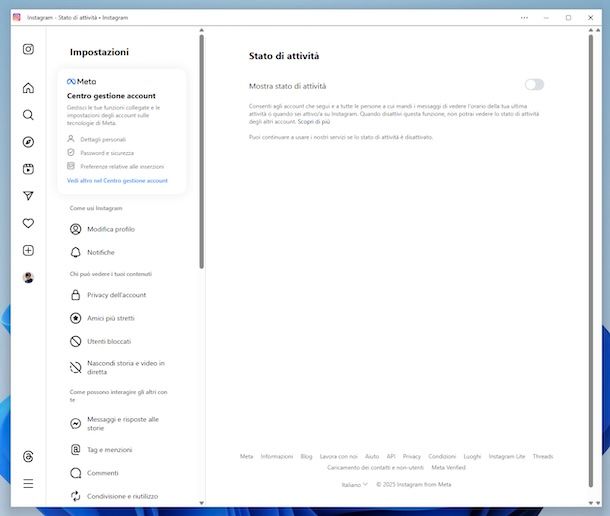
Task: Click the Blog footer link
Action: pos(306,456)
